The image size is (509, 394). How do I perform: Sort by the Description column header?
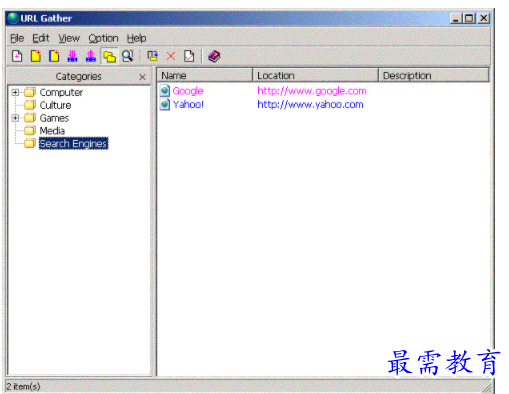click(434, 75)
